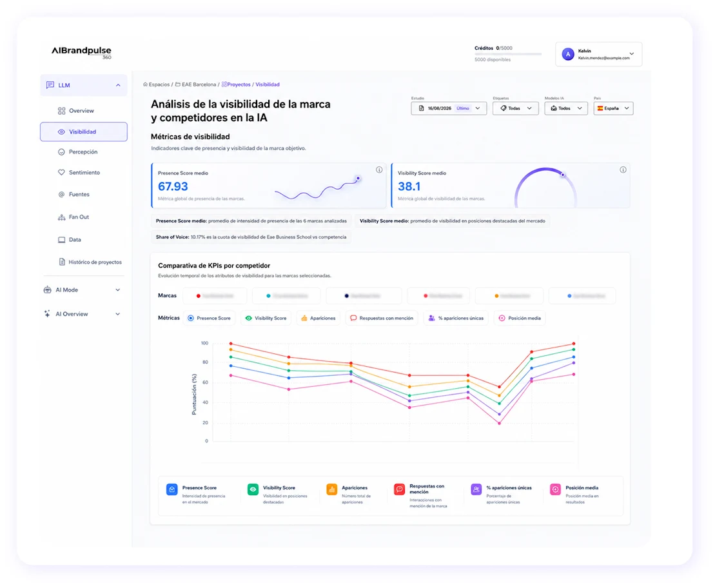Click the Presence Score value 67.93
Image resolution: width=715 pixels, height=588 pixels.
pyautogui.click(x=173, y=186)
